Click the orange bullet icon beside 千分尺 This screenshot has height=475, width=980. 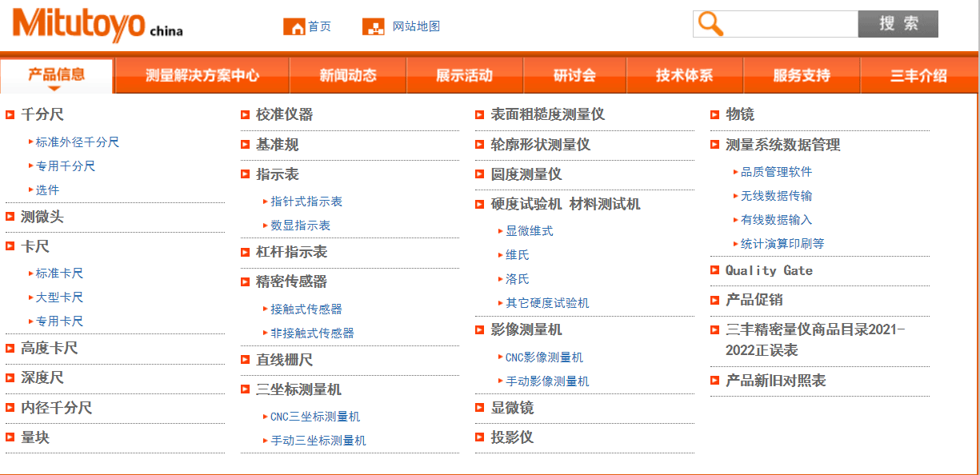[x=10, y=115]
